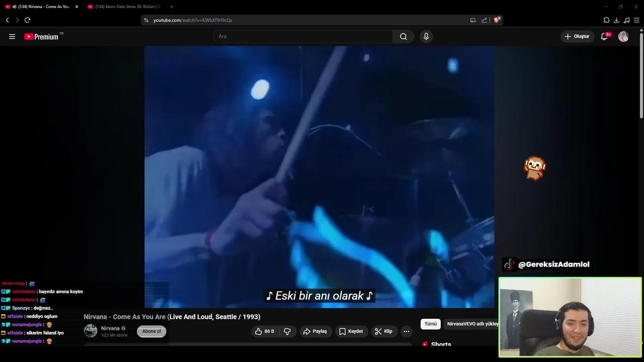Screen dimensions: 644x362
Task: Open YouTube notifications bell
Action: (605, 36)
